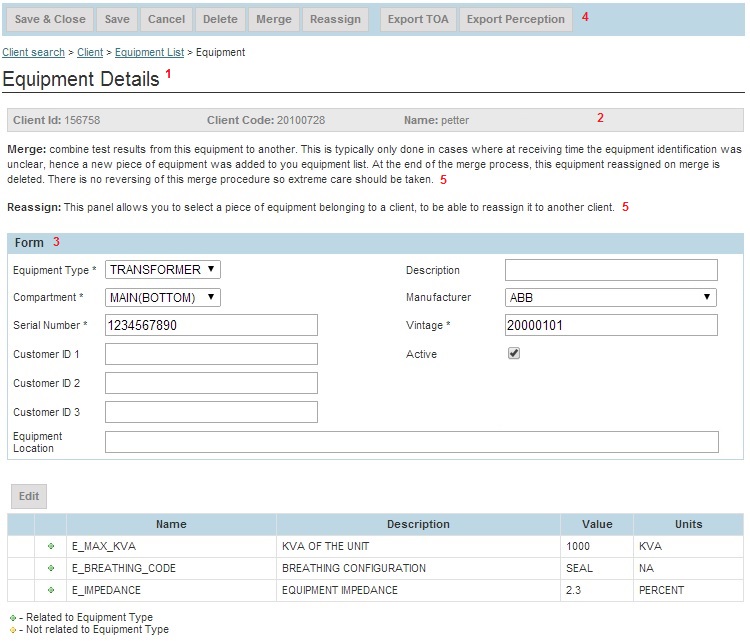Image resolution: width=750 pixels, height=641 pixels.
Task: Click the Save & Close button
Action: (x=50, y=19)
